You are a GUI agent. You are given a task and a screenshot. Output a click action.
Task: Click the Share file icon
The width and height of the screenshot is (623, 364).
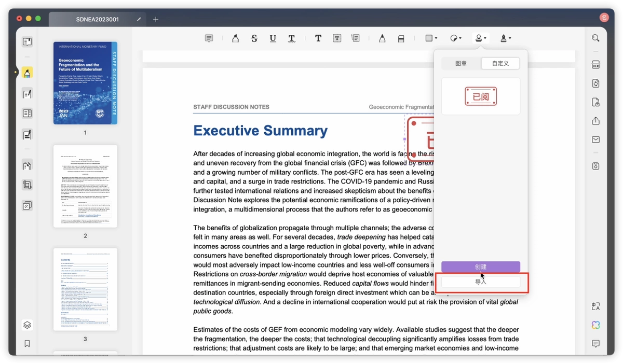(x=595, y=121)
